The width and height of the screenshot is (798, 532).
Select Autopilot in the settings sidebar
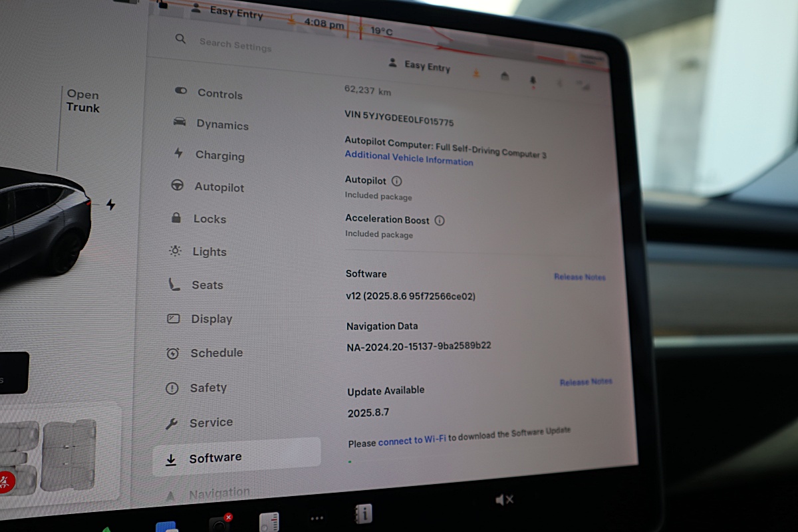click(x=207, y=187)
